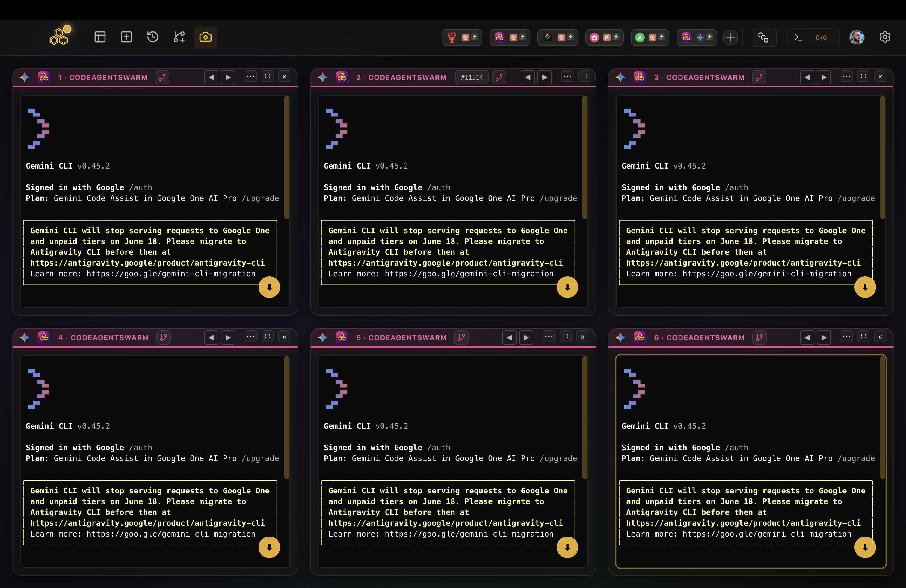
Task: Select the lobster project tab
Action: coord(462,37)
